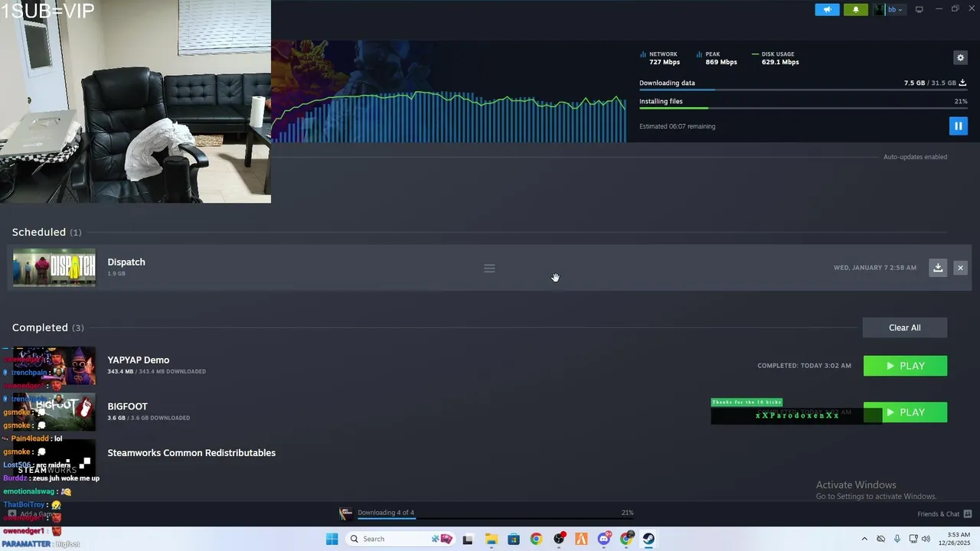Click the Downloading data progress bar

803,90
